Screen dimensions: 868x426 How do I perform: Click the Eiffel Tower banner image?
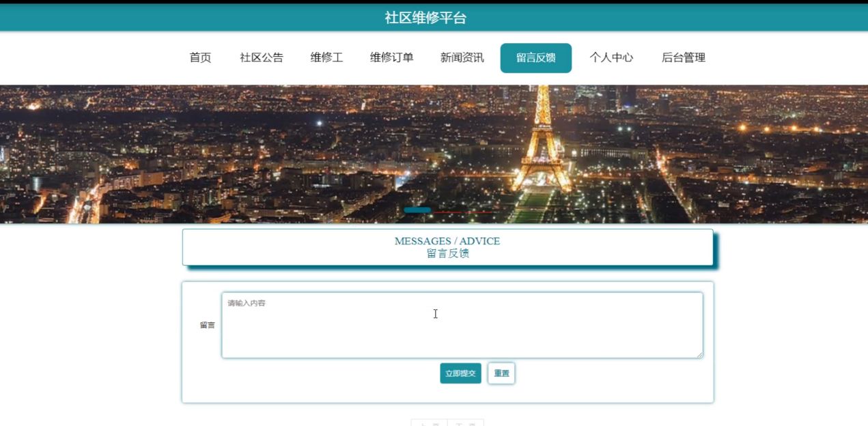pos(434,154)
